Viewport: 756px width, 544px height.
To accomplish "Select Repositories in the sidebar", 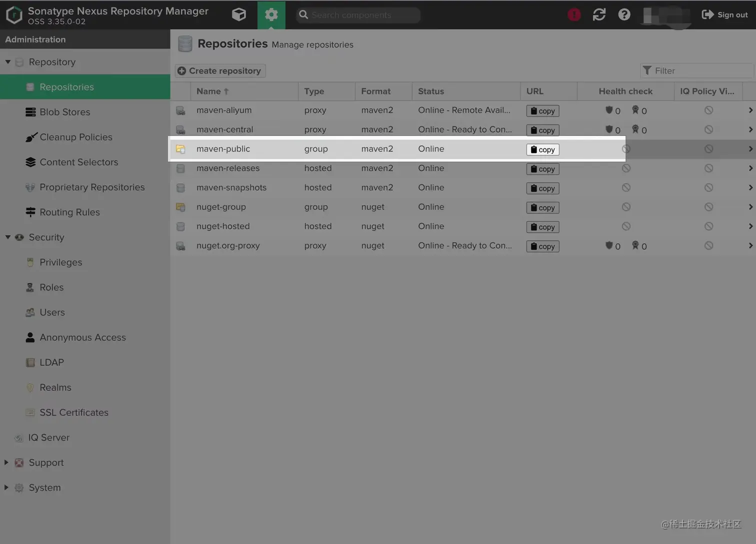I will point(85,87).
